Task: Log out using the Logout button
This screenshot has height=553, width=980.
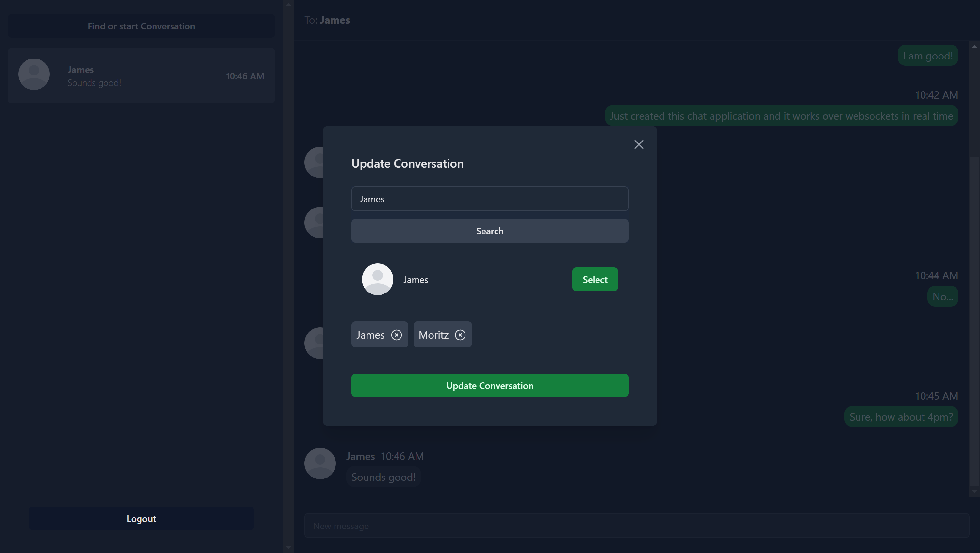Action: coord(141,519)
